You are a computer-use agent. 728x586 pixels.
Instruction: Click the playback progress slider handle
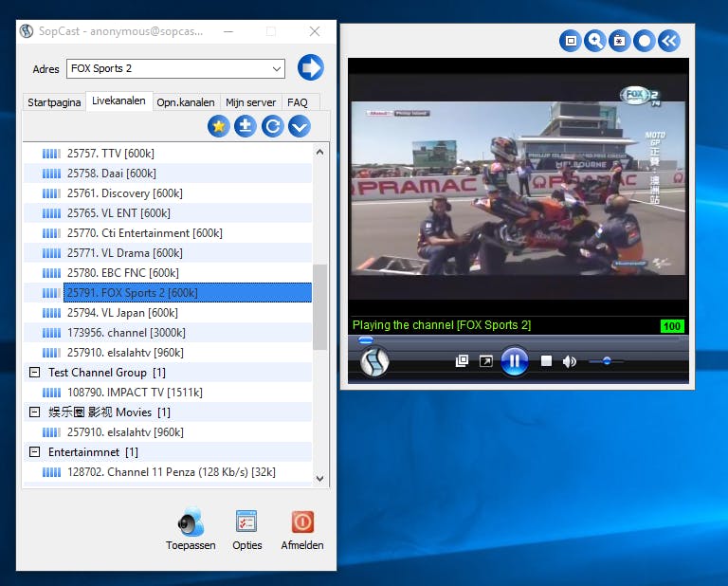365,340
